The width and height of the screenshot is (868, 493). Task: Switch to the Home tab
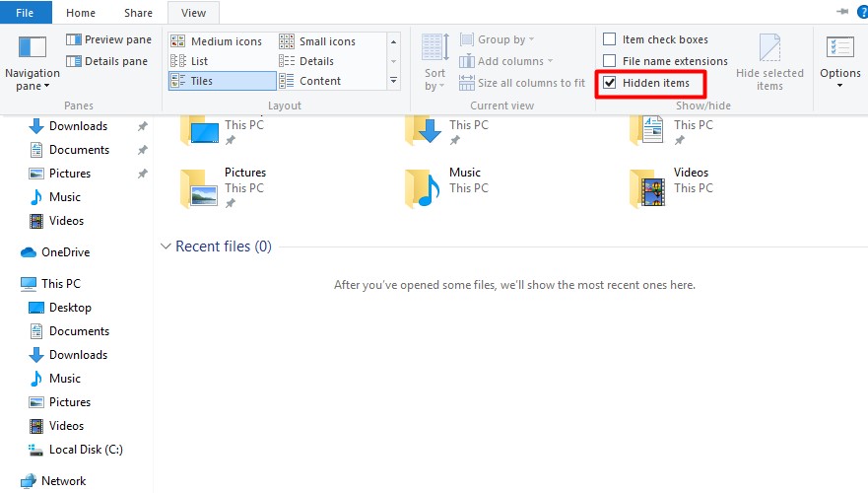[81, 12]
